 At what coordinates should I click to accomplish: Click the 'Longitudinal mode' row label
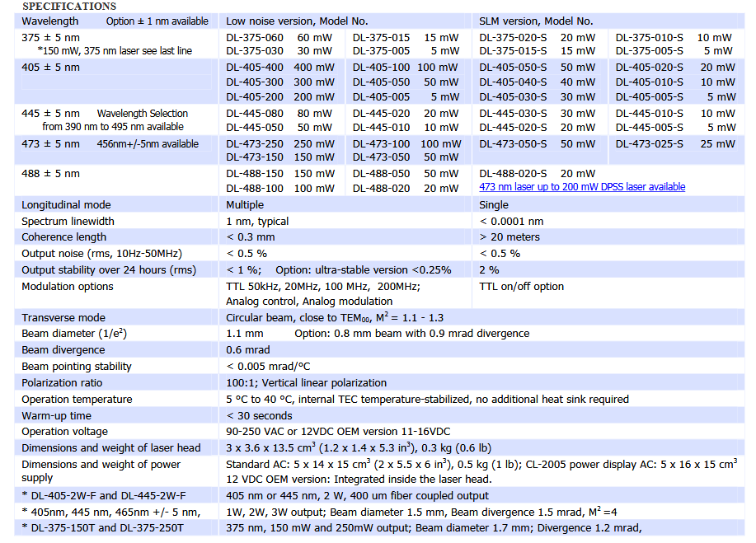(x=66, y=205)
